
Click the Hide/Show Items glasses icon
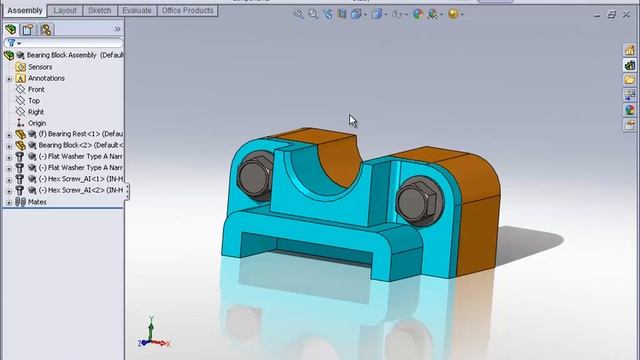point(397,14)
